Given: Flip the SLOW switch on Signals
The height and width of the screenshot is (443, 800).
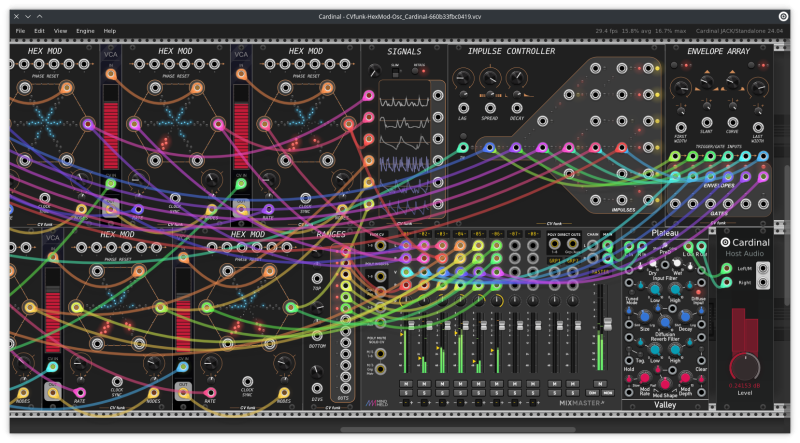Looking at the screenshot, I should tap(395, 72).
